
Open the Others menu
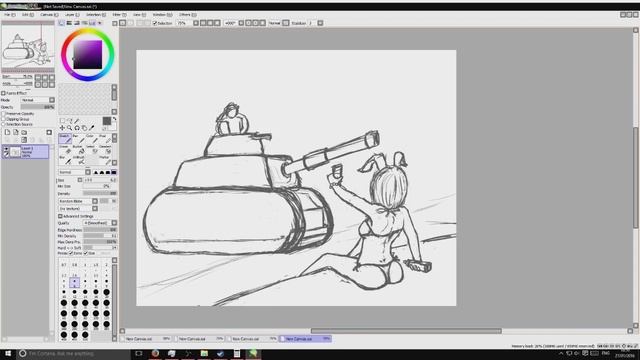click(187, 15)
